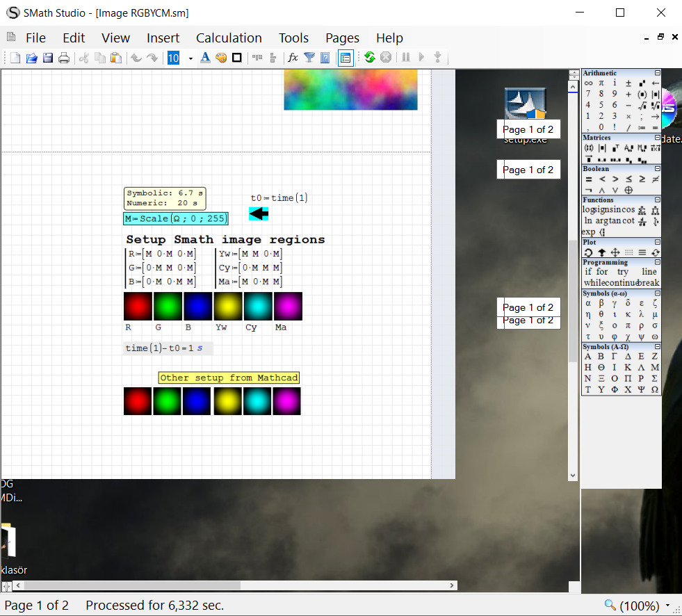Open the Insert menu
The width and height of the screenshot is (682, 616).
163,38
